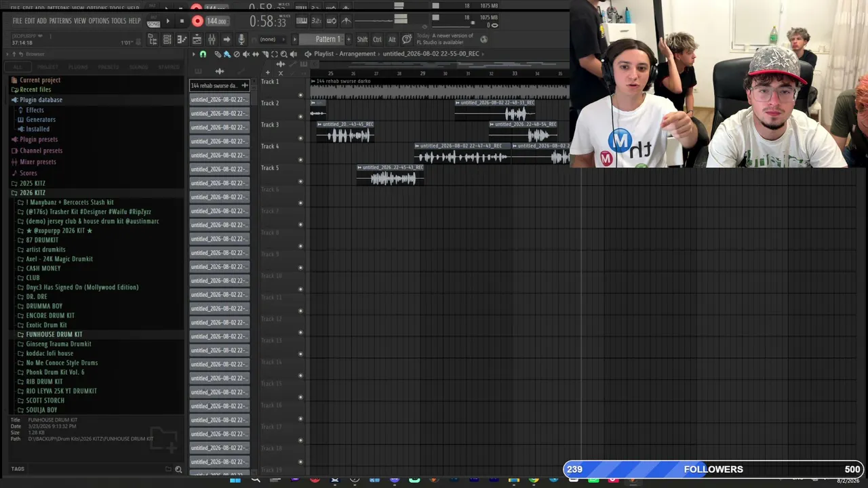
Task: Expand the Effects subfolder
Action: pyautogui.click(x=35, y=110)
